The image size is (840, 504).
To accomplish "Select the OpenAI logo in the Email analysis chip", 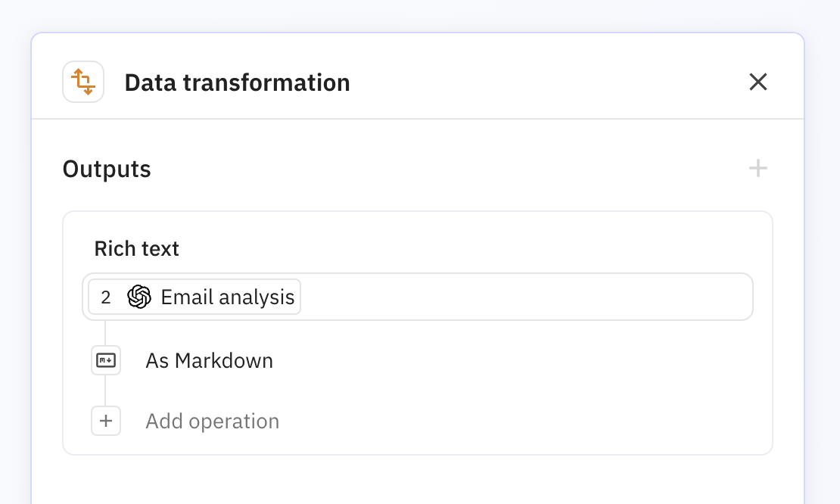I will click(139, 297).
